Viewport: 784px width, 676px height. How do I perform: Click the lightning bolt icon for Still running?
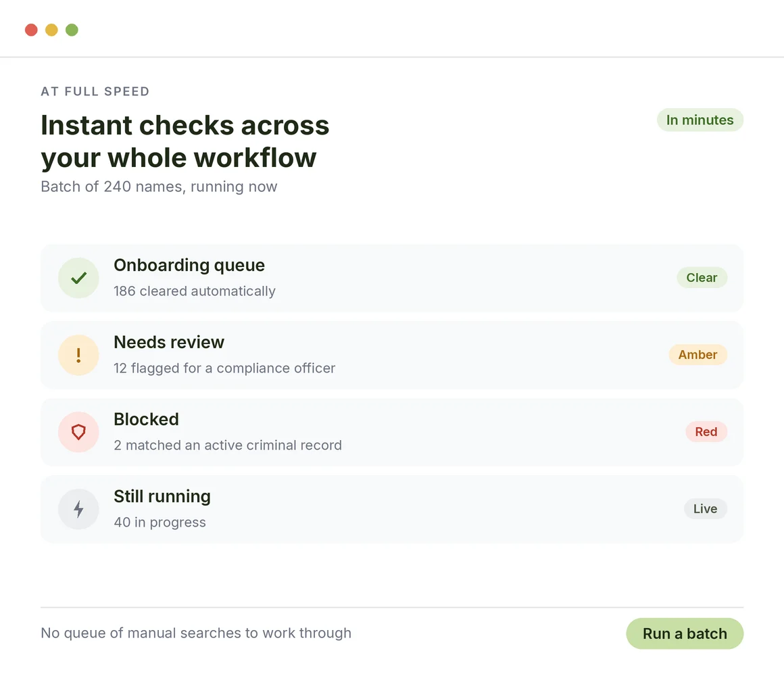pos(78,509)
